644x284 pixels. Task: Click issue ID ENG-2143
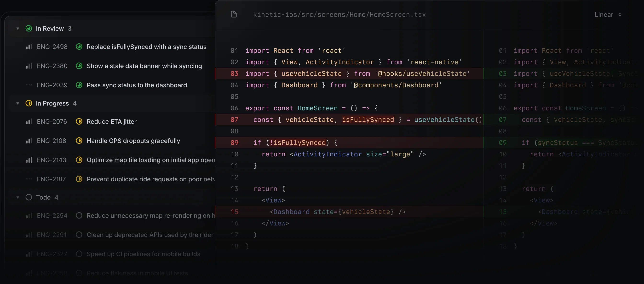[x=52, y=160]
